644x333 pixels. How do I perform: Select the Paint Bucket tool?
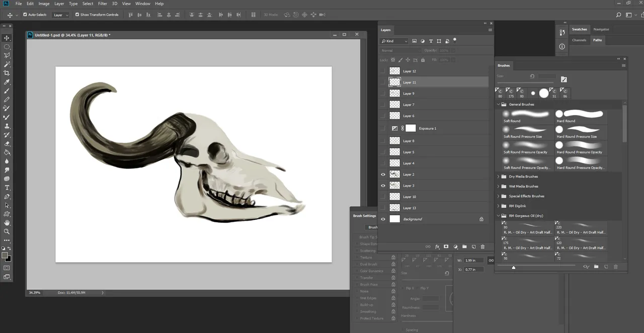(7, 152)
